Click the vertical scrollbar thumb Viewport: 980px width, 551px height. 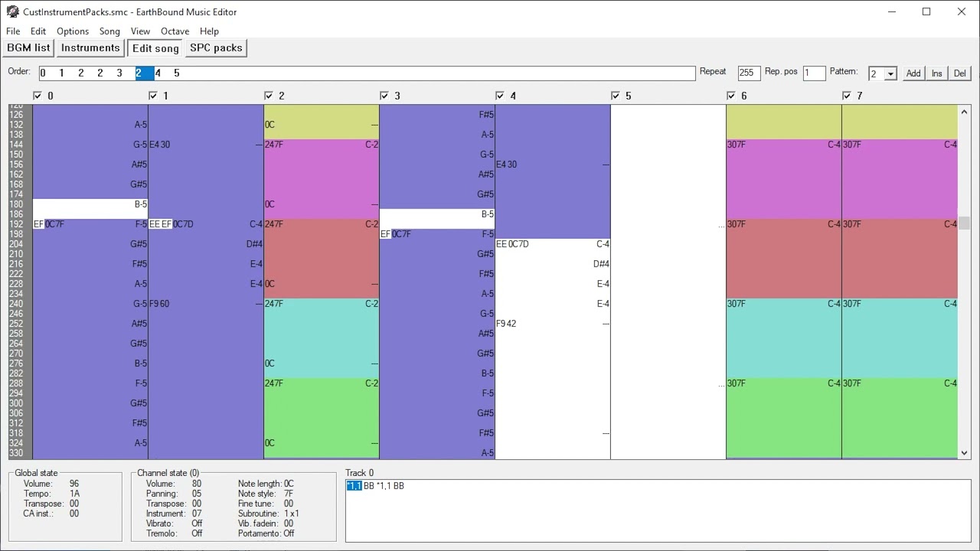pyautogui.click(x=964, y=223)
